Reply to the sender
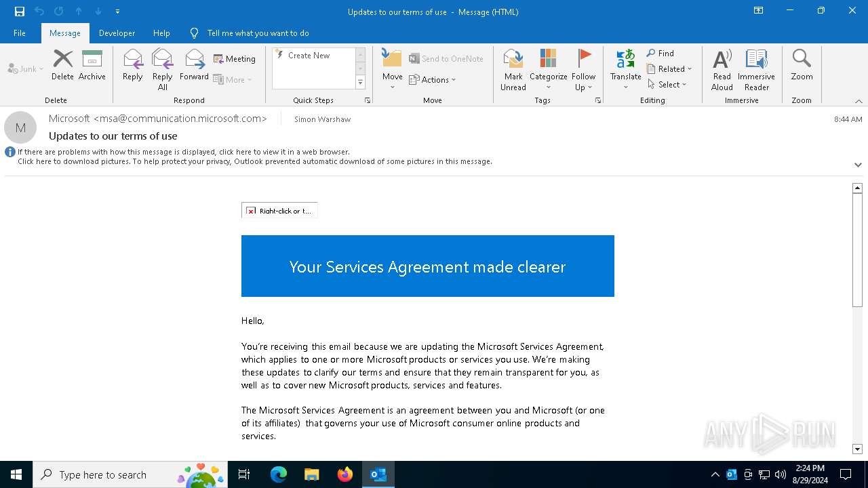 click(133, 65)
